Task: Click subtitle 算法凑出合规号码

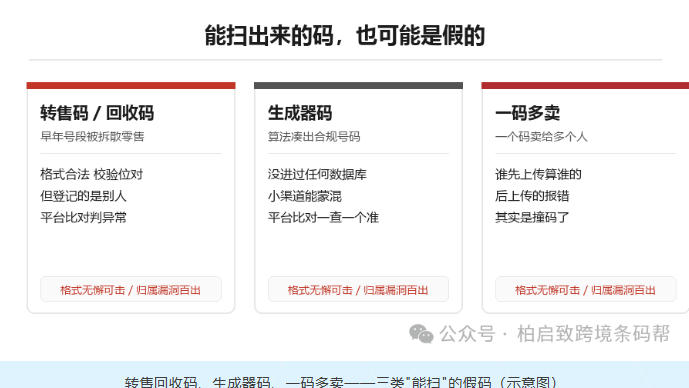Action: pyautogui.click(x=314, y=137)
